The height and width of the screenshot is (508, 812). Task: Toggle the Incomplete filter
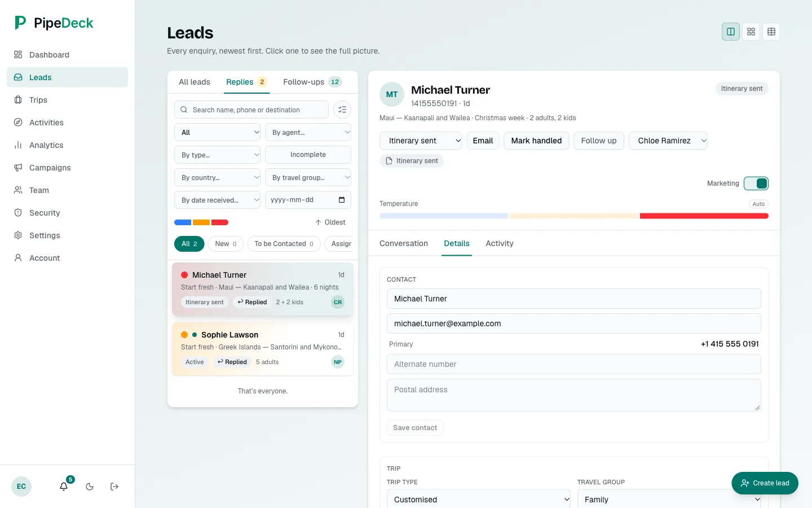tap(308, 155)
